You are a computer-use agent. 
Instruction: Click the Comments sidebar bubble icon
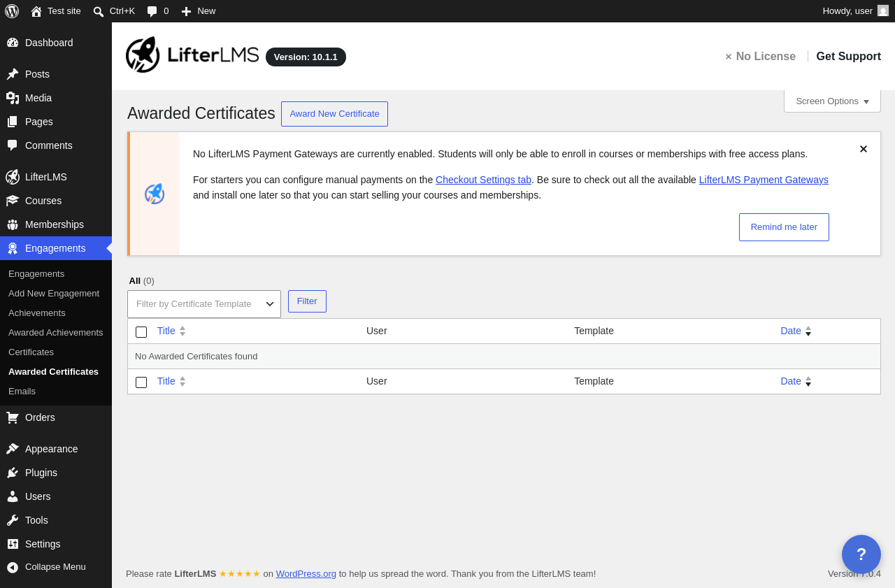[13, 145]
